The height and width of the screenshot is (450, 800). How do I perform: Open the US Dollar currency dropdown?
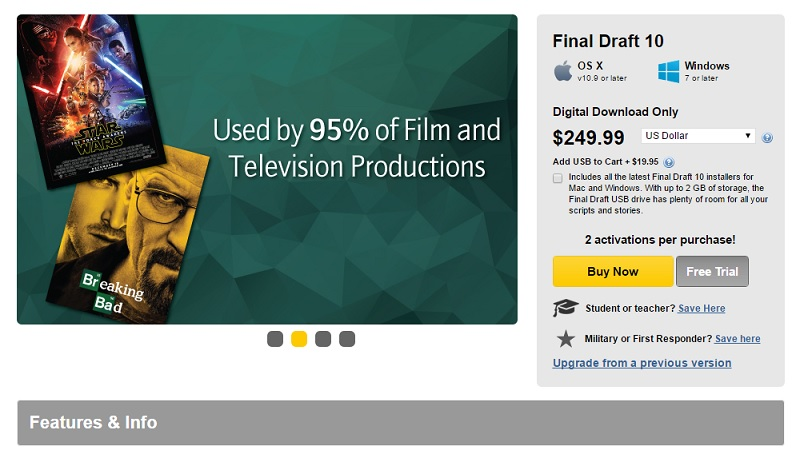coord(698,136)
